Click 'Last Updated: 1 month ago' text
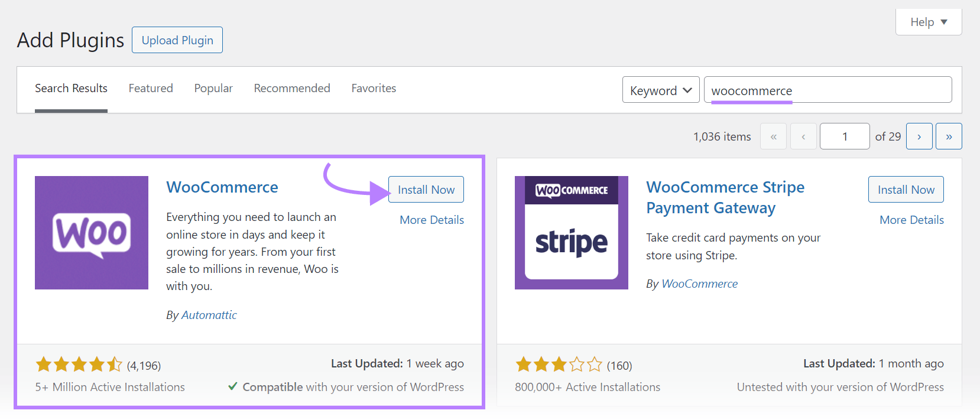 tap(874, 363)
